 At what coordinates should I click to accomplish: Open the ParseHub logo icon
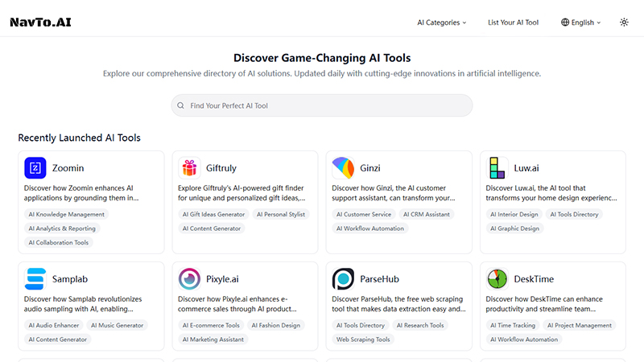[343, 279]
